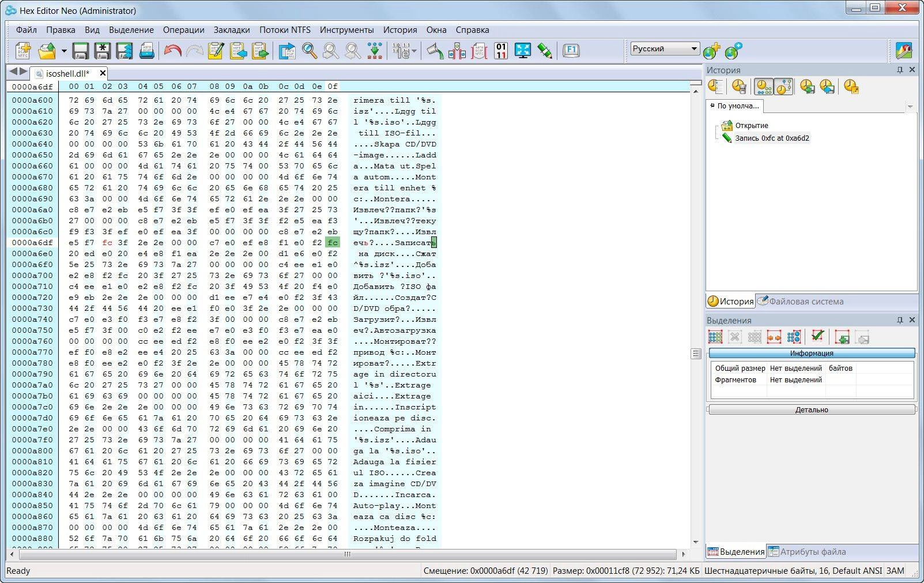This screenshot has width=924, height=583.
Task: Click the Find magnifying glass icon
Action: point(310,51)
